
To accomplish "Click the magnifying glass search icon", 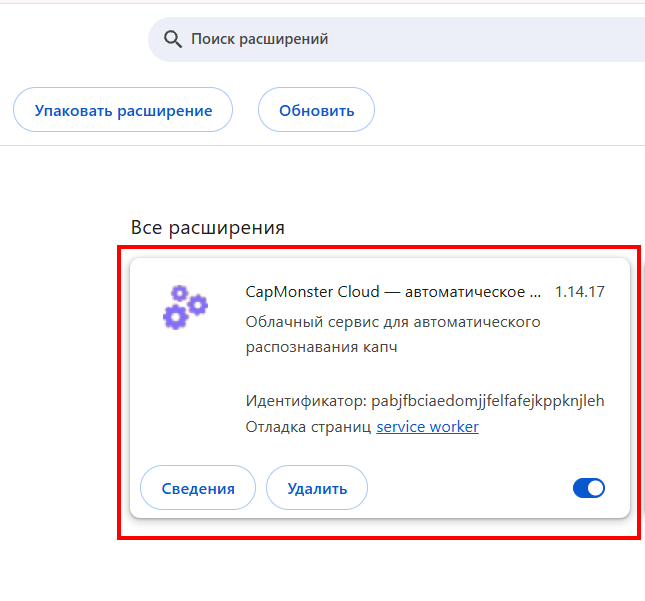I will click(173, 39).
